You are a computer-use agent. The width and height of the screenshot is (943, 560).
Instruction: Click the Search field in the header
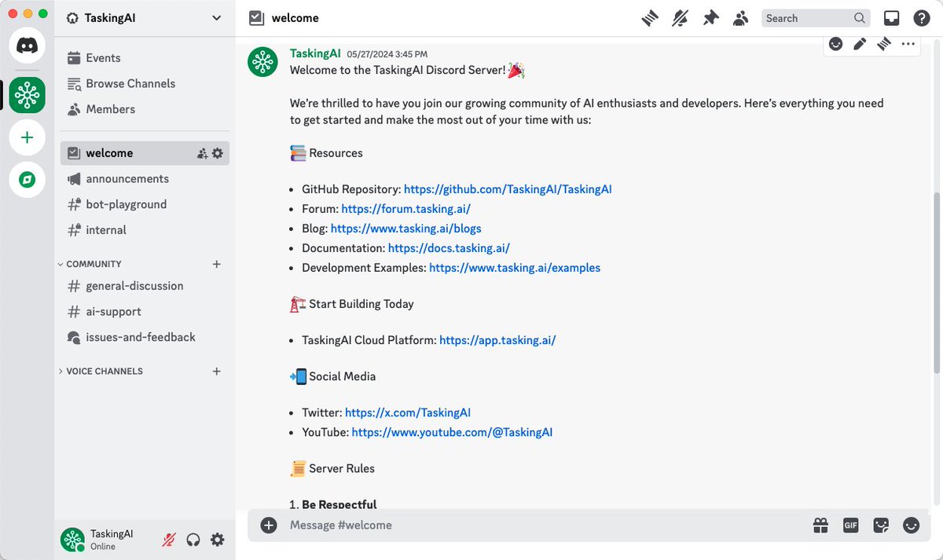(816, 18)
